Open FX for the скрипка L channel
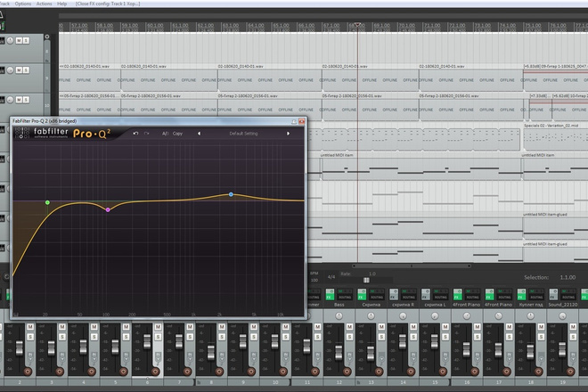Screen dimensions: 588x392 pos(426,295)
